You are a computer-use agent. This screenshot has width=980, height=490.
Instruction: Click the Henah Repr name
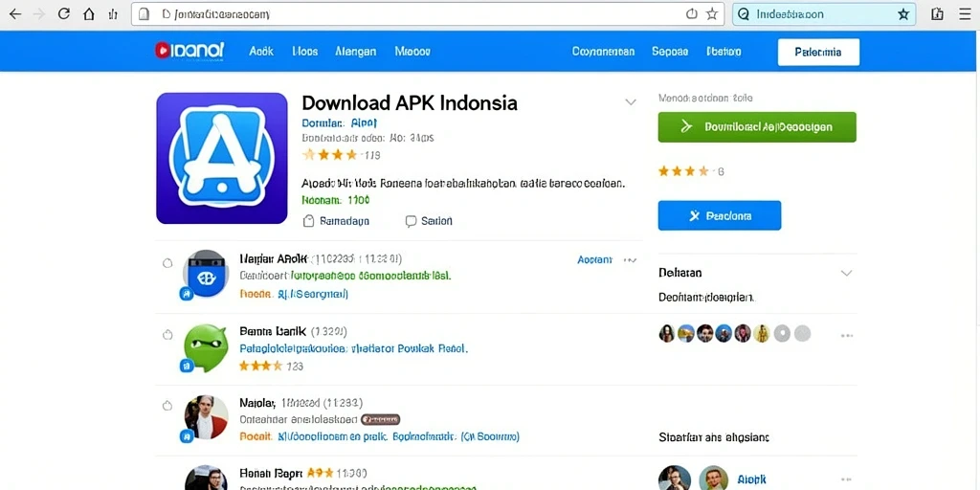click(271, 473)
